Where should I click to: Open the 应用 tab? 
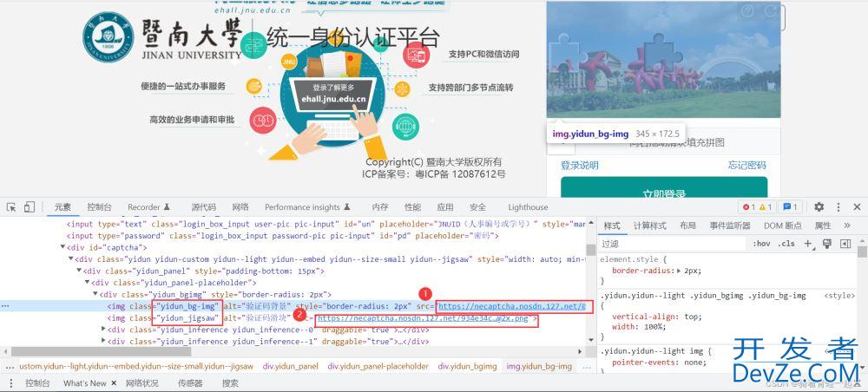coord(445,206)
